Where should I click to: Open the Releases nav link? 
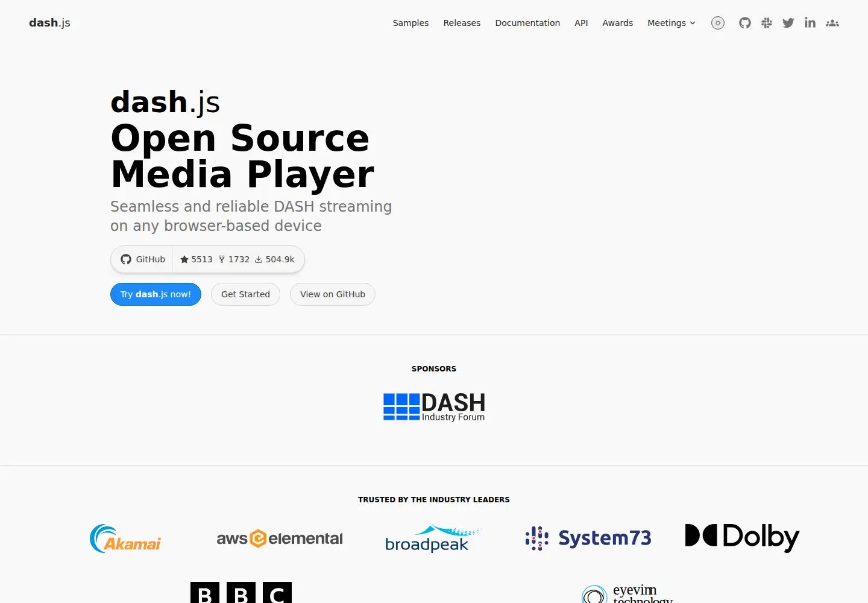pyautogui.click(x=462, y=23)
